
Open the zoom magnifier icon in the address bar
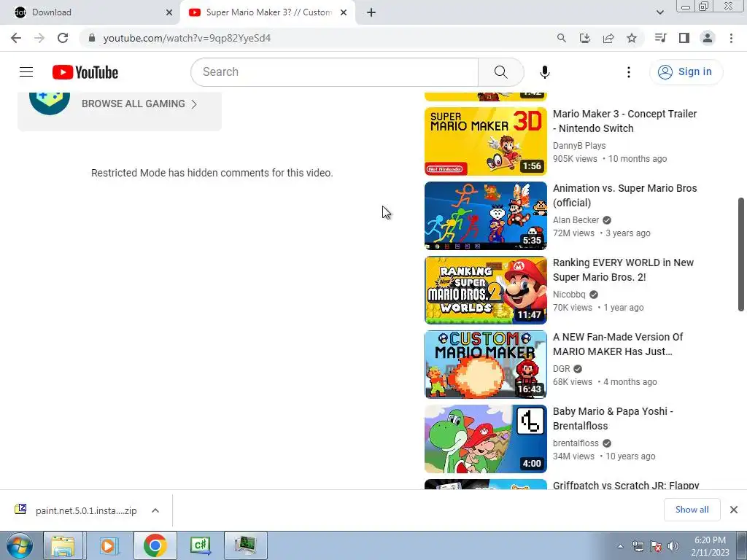click(562, 38)
